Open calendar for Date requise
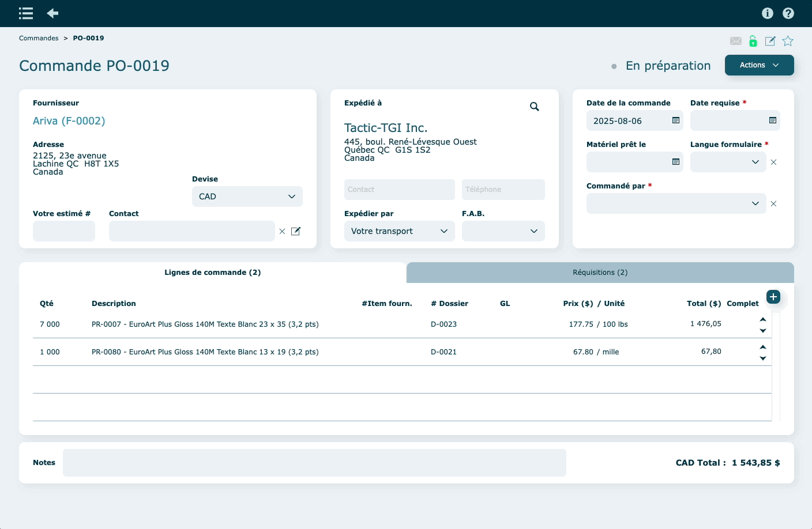Image resolution: width=812 pixels, height=529 pixels. (x=772, y=120)
